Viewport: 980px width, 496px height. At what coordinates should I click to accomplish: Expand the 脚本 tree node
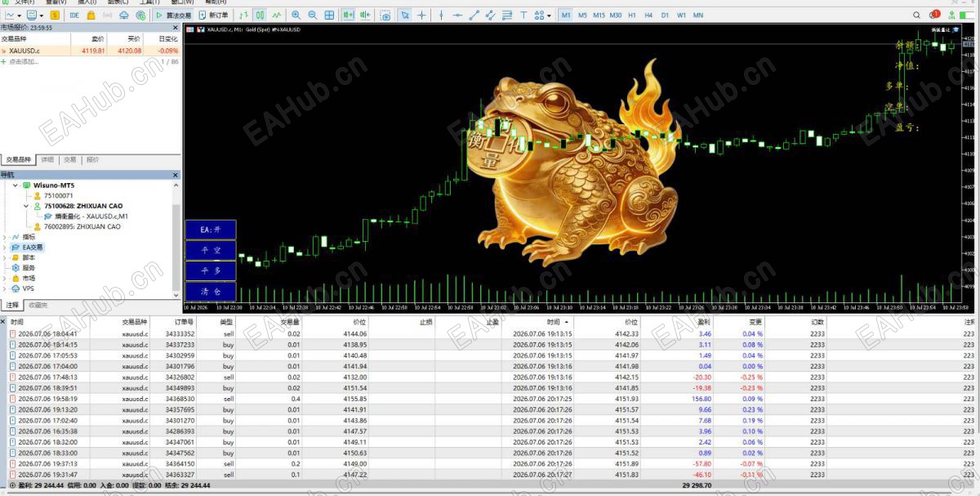tap(5, 257)
